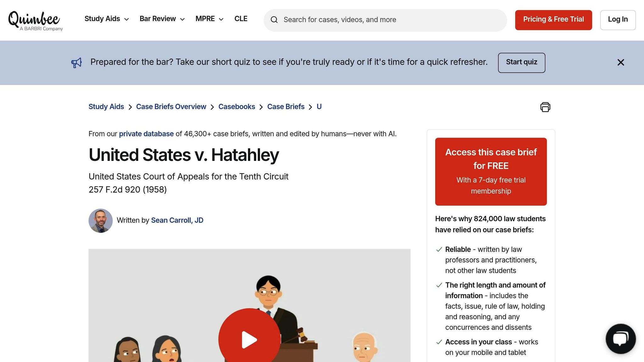
Task: Click the right length and amount checkmark
Action: point(439,285)
